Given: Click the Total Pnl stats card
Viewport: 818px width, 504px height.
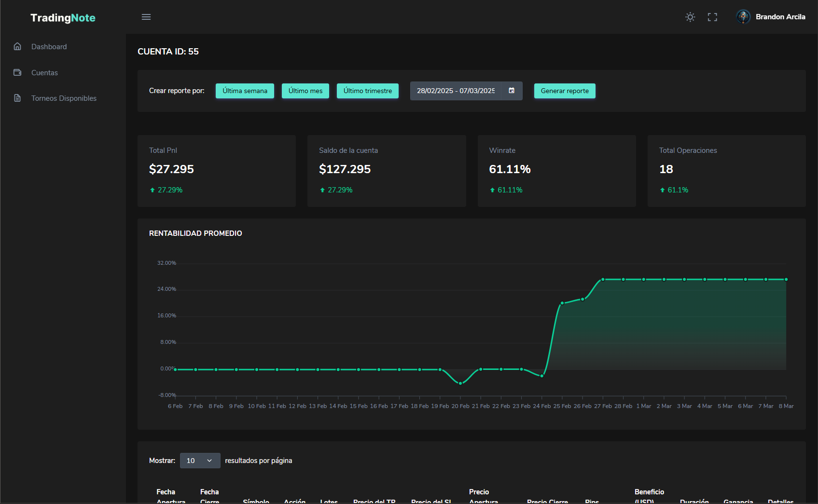Looking at the screenshot, I should (216, 171).
